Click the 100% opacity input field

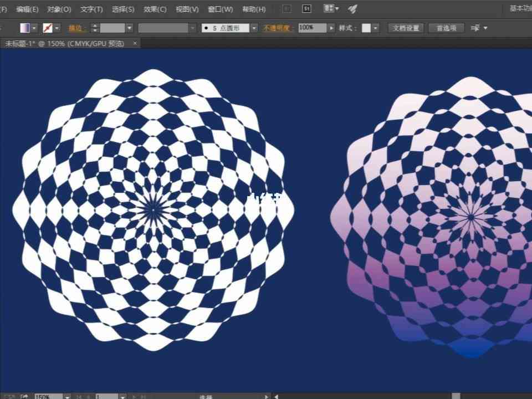point(312,28)
